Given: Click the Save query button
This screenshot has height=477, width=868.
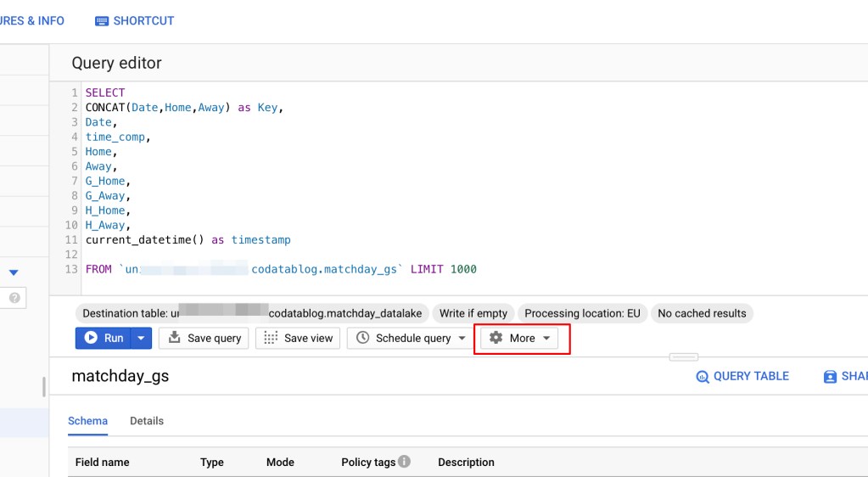Looking at the screenshot, I should point(204,338).
